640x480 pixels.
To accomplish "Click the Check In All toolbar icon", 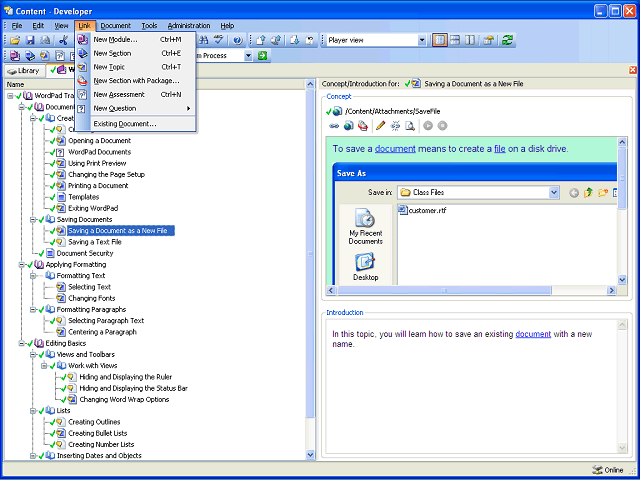I will point(276,40).
